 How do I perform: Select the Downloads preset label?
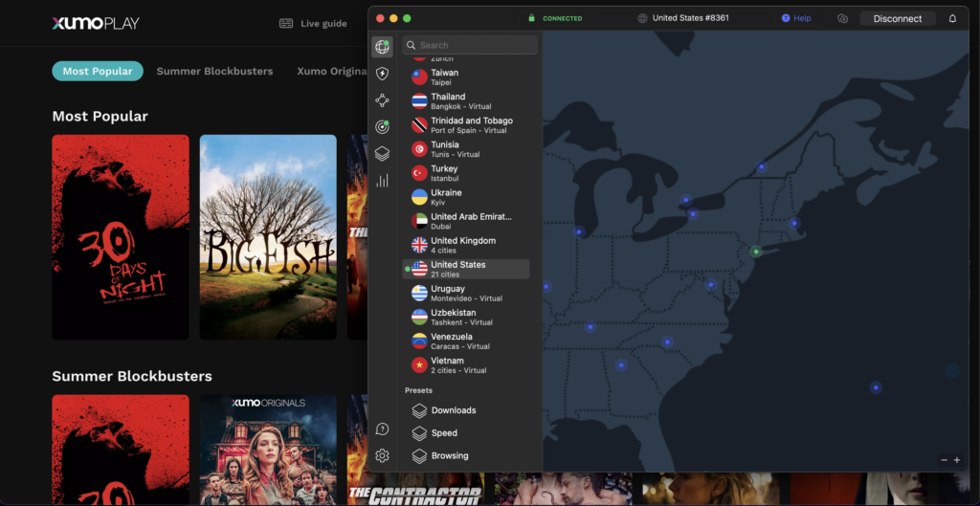point(454,410)
